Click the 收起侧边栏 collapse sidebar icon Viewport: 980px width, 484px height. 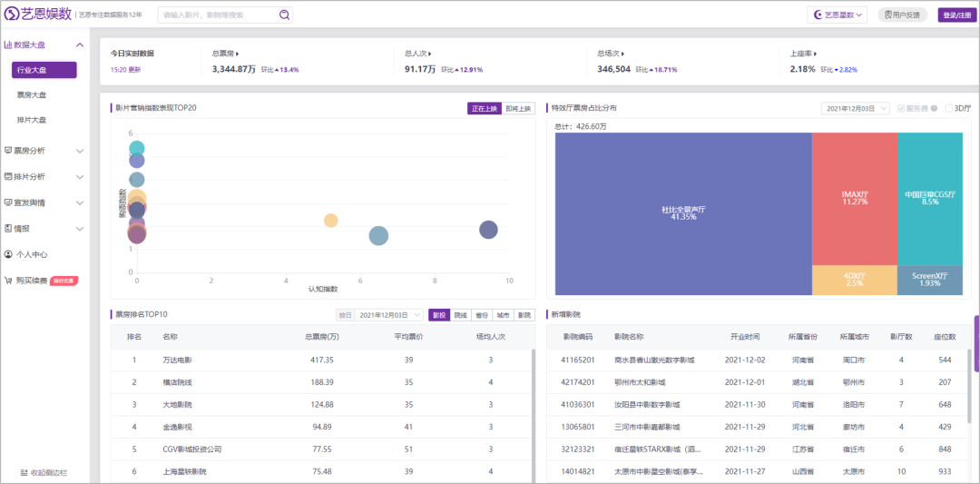24,472
